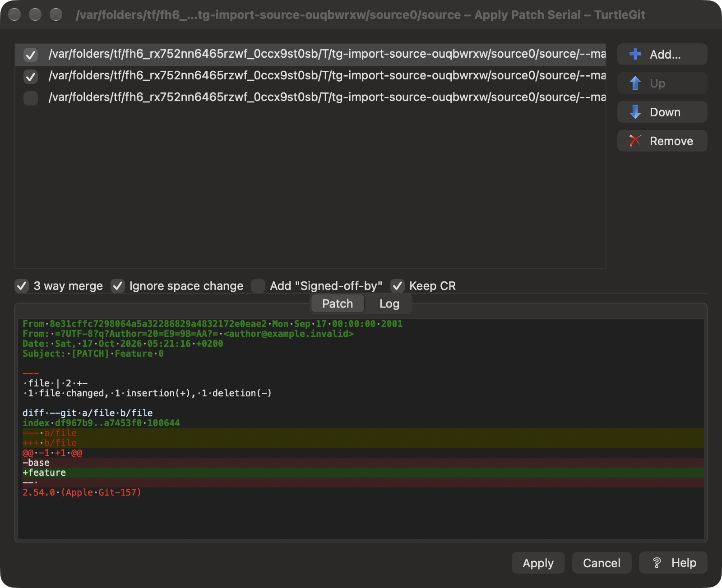Image resolution: width=722 pixels, height=588 pixels.
Task: Click the Date: Sat, 17 Oct 2026 line
Action: pyautogui.click(x=123, y=344)
